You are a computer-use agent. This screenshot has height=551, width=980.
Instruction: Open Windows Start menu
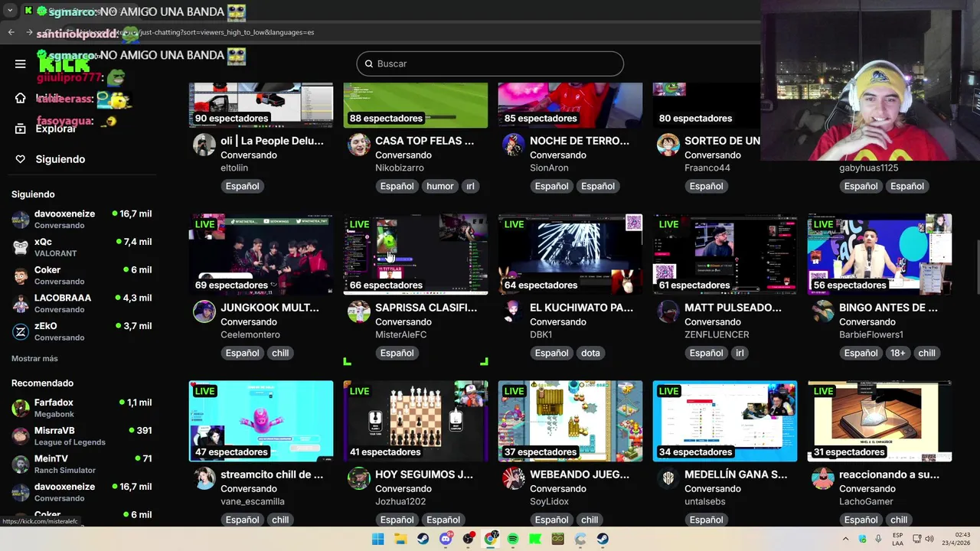pos(378,539)
